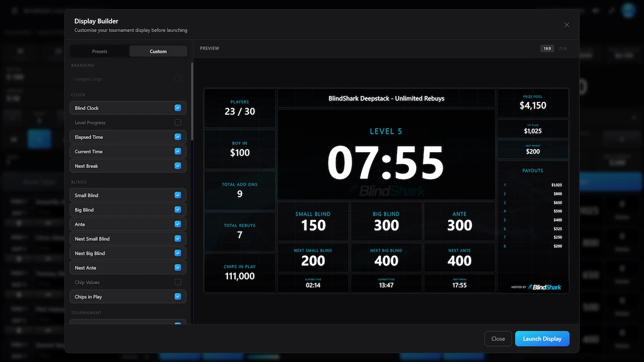The height and width of the screenshot is (362, 644).
Task: Click the Small Blind 150 preview tile
Action: 313,221
